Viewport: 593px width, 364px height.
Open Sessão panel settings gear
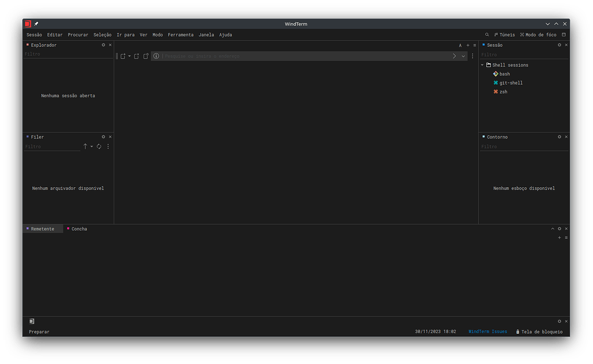[x=559, y=45]
